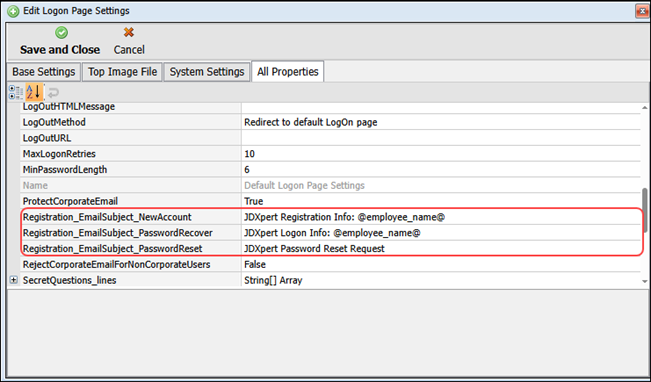651x382 pixels.
Task: Click the Cancel label
Action: (x=129, y=50)
